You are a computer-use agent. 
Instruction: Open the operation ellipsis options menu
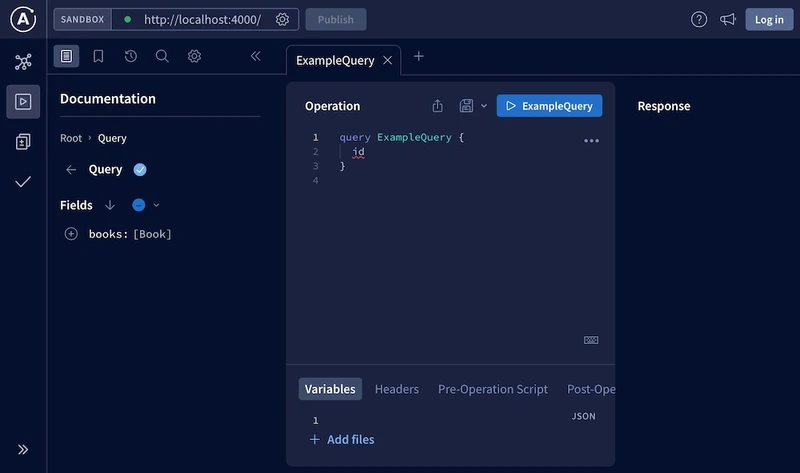point(591,141)
